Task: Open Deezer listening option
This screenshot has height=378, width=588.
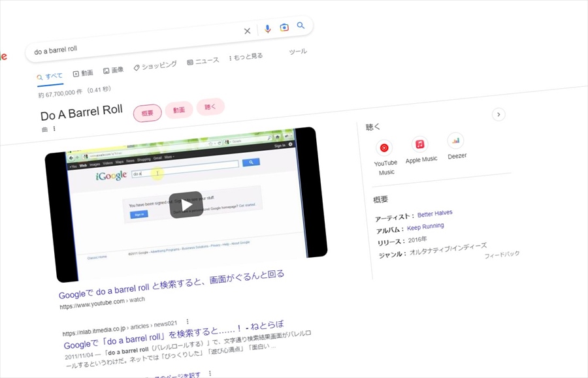Action: [x=456, y=140]
